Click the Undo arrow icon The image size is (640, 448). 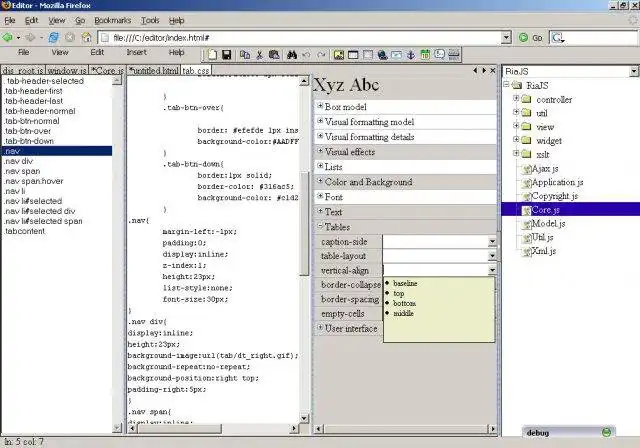306,54
